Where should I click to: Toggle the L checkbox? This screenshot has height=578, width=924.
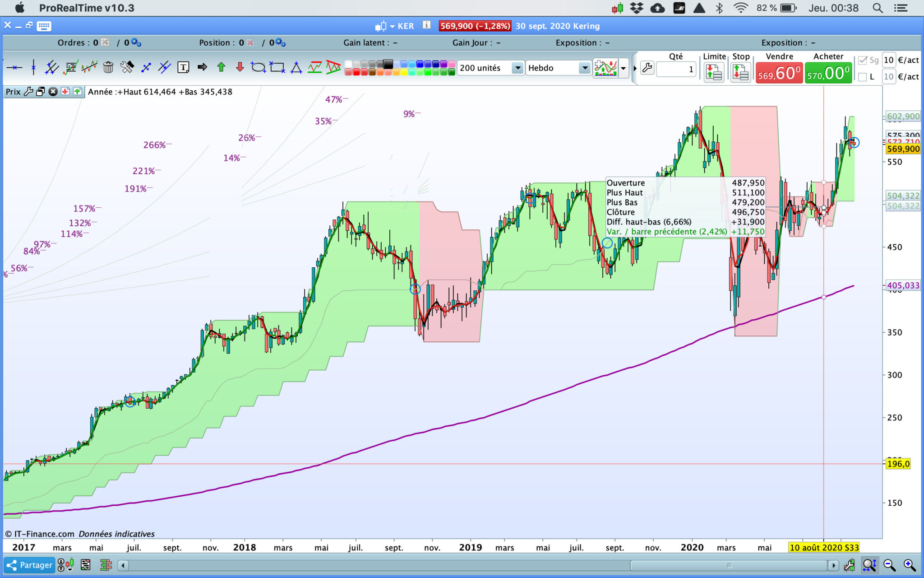point(863,77)
